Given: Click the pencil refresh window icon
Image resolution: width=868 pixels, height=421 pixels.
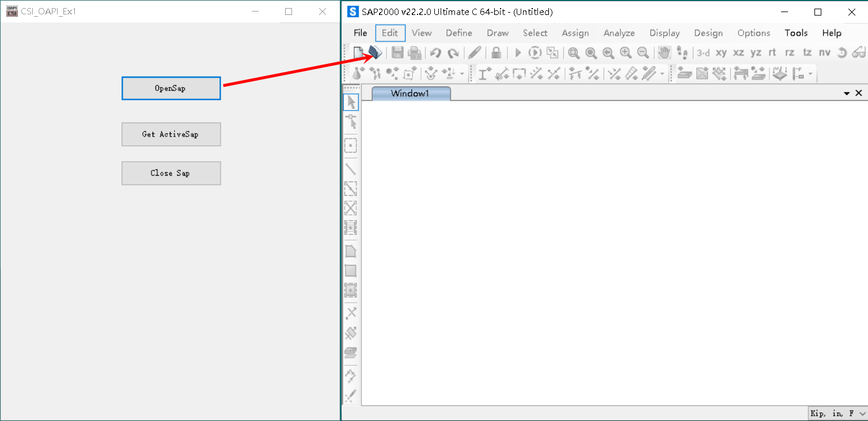Looking at the screenshot, I should (x=475, y=53).
